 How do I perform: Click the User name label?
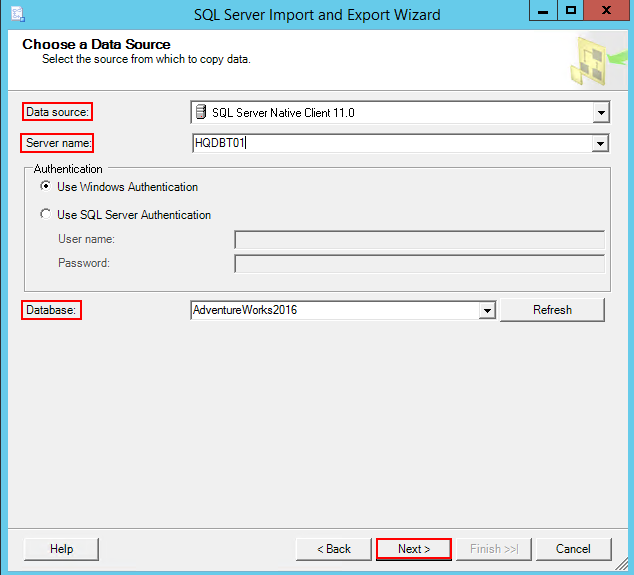click(86, 239)
